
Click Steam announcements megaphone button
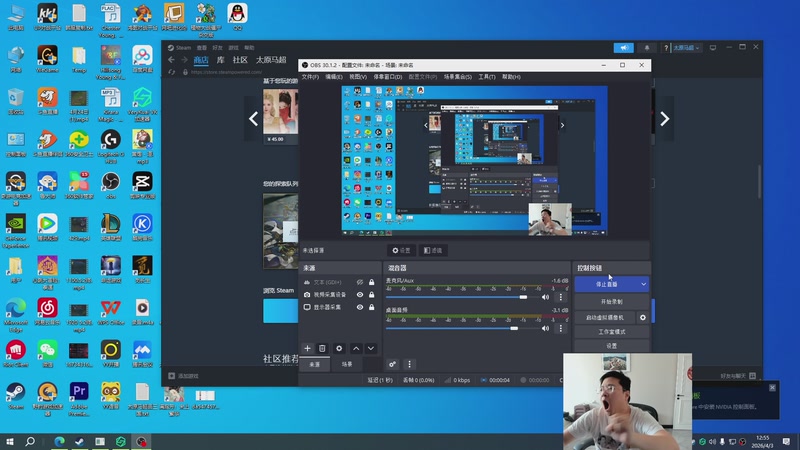(x=623, y=47)
